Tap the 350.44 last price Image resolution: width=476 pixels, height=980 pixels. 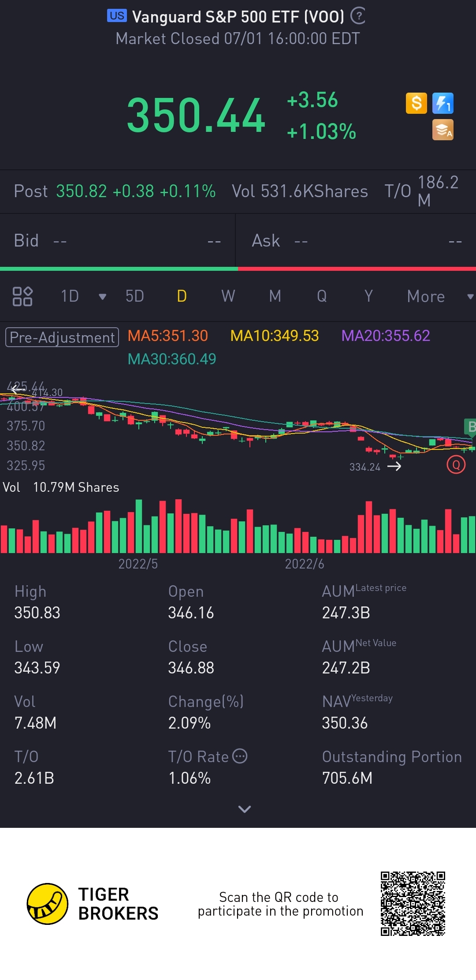[x=196, y=116]
